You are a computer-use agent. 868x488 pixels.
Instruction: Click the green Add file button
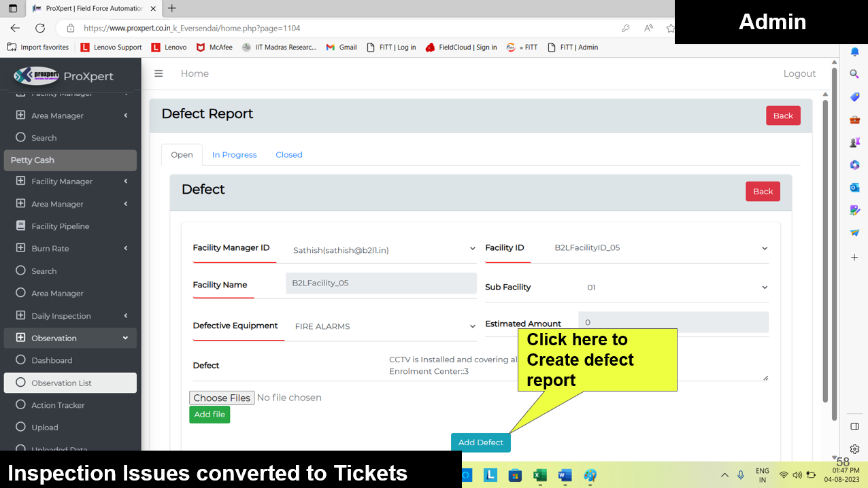210,415
